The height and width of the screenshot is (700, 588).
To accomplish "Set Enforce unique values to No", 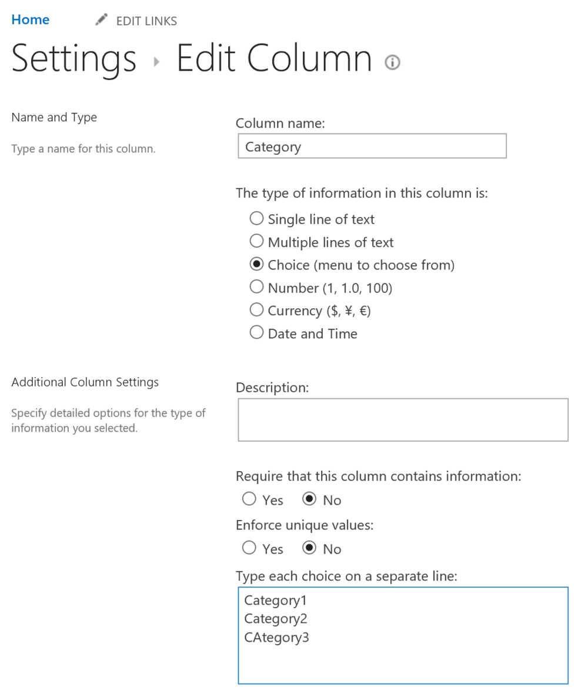I will pos(309,548).
